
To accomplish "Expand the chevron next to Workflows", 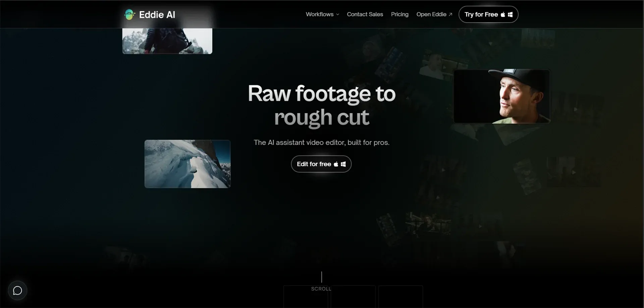I will [x=338, y=14].
